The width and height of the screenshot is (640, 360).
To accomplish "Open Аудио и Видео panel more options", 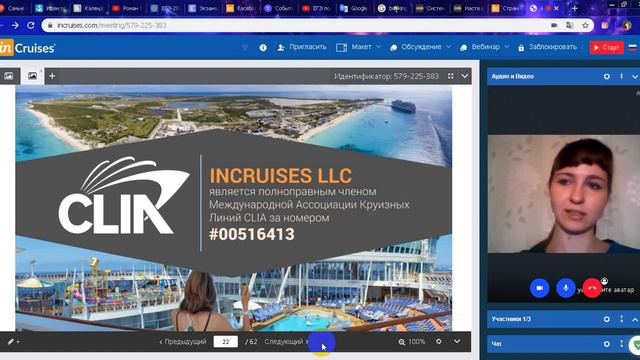I will [622, 76].
